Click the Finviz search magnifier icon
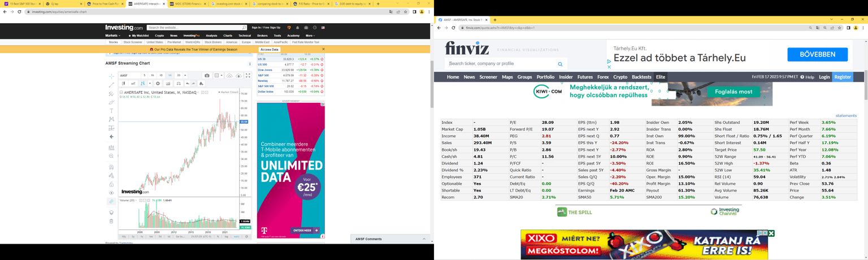This screenshot has height=260, width=868. pyautogui.click(x=560, y=64)
